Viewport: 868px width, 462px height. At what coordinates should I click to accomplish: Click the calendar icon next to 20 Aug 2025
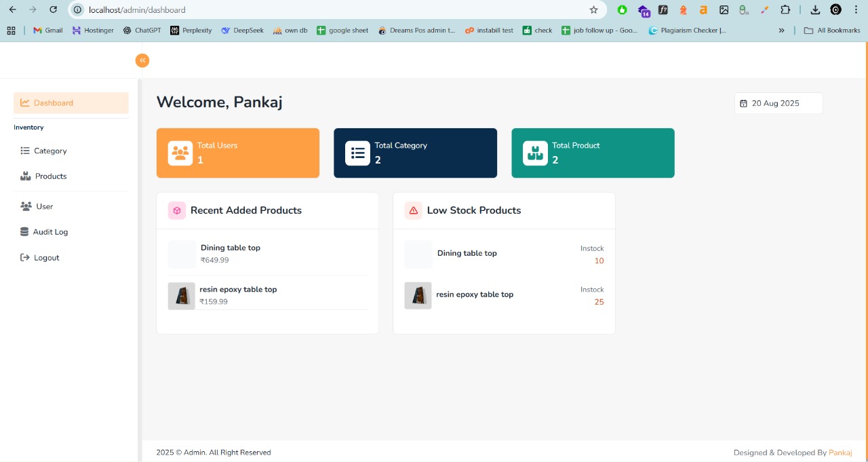click(x=743, y=103)
